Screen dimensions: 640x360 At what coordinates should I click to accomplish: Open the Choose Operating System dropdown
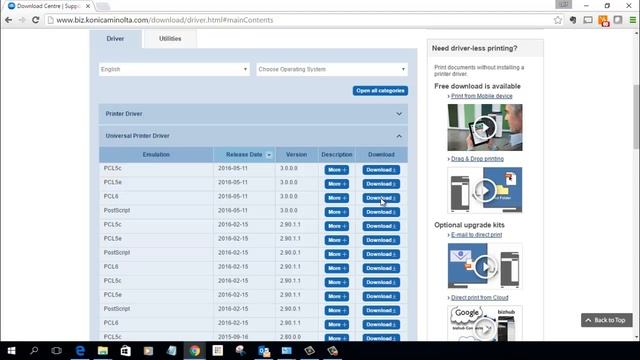[x=332, y=69]
